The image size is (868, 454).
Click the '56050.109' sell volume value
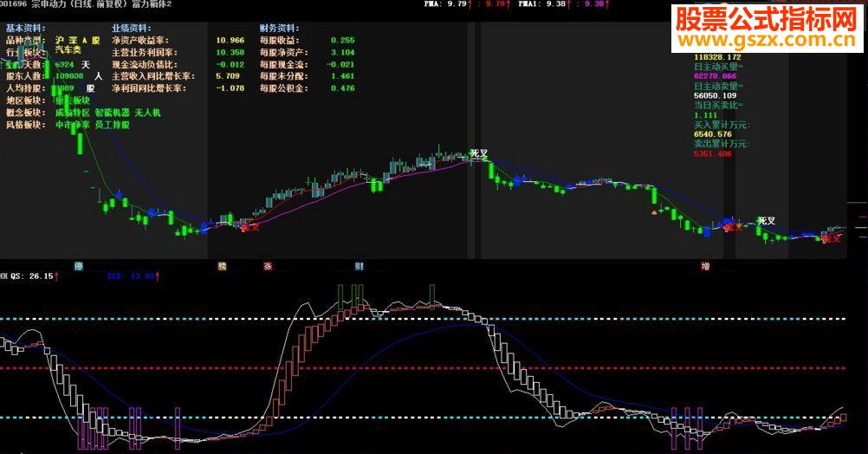[x=716, y=95]
